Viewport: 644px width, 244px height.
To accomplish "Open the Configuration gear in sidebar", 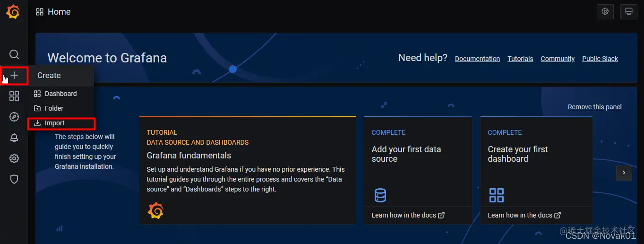I will point(14,158).
